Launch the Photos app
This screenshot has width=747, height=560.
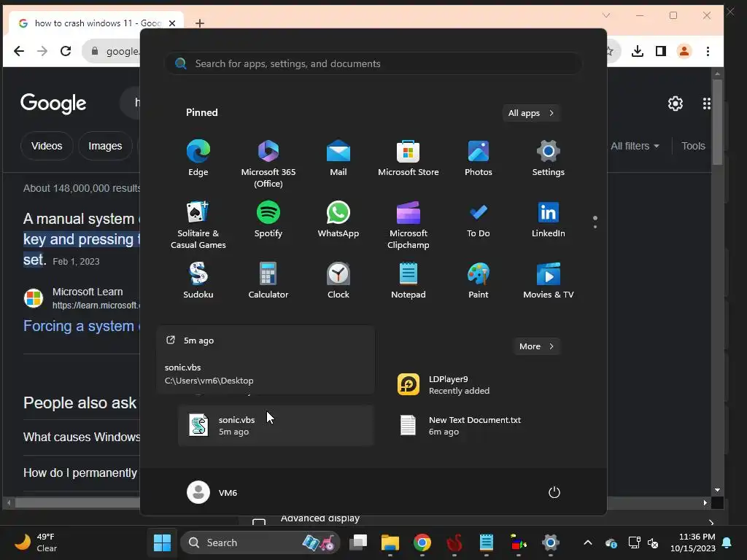coord(479,158)
